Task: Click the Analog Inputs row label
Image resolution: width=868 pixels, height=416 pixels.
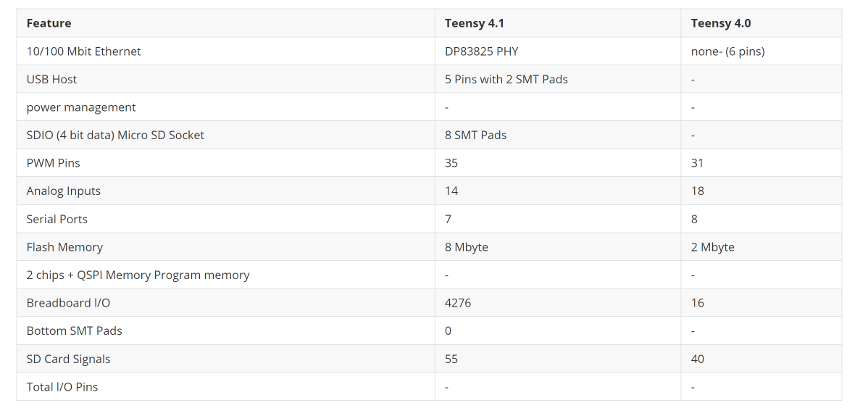Action: (63, 191)
